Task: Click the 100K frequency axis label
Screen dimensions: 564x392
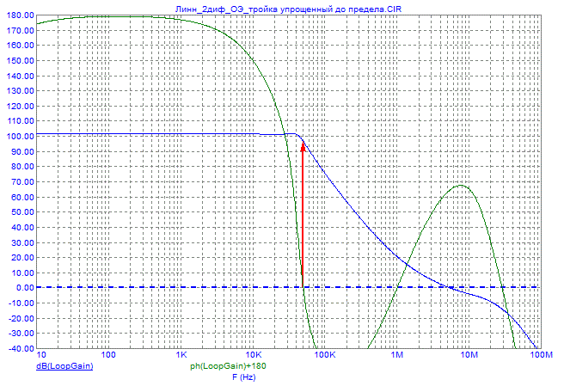Action: point(324,355)
